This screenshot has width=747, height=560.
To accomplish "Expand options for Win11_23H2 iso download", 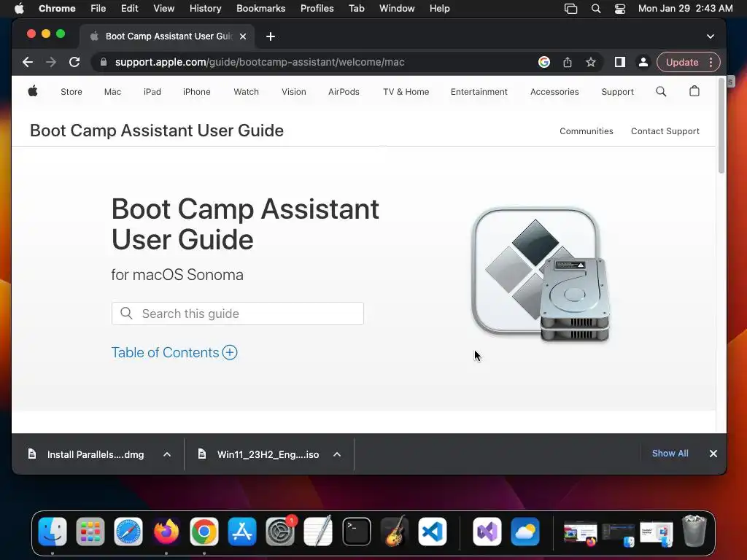I will (337, 454).
